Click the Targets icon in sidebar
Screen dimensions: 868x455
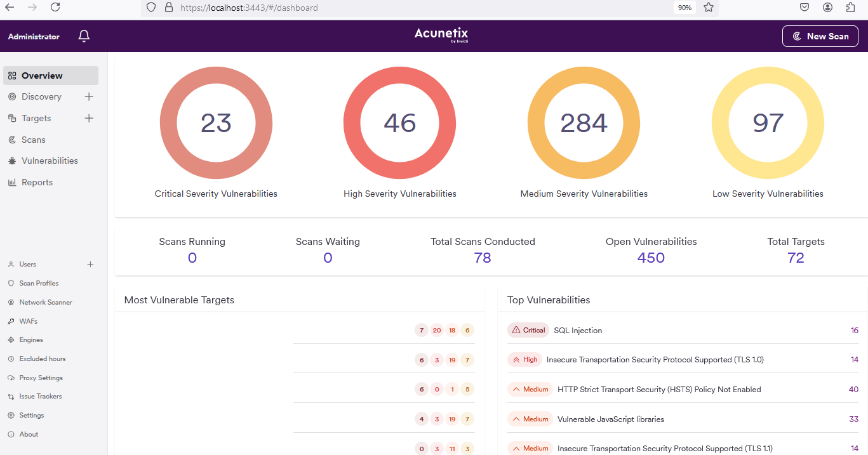(11, 118)
